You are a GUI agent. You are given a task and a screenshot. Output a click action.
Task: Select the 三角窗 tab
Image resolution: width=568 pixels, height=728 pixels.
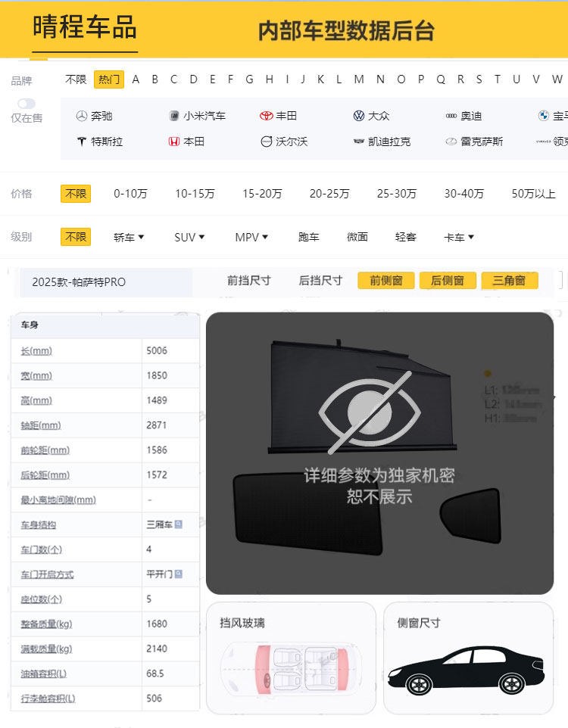510,281
